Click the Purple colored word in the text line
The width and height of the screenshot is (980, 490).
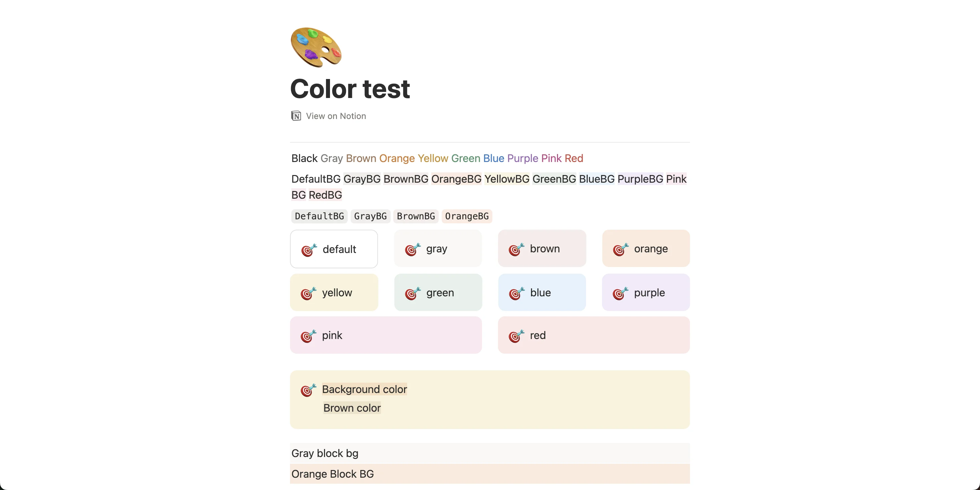[522, 158]
